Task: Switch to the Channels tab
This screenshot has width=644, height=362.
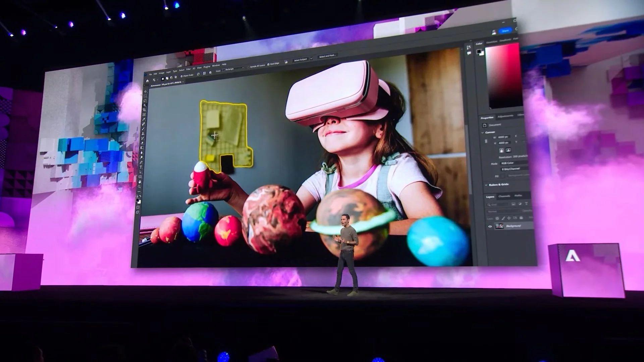Action: [504, 196]
